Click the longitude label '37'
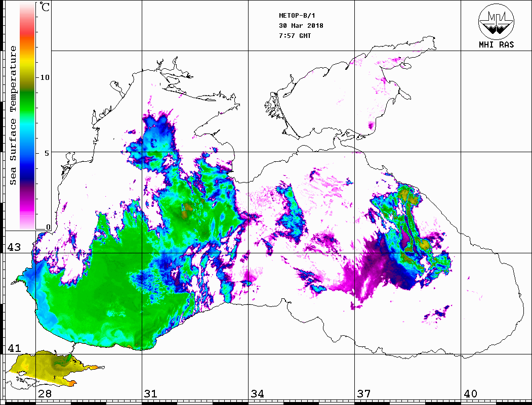The height and width of the screenshot is (405, 532). [x=364, y=394]
